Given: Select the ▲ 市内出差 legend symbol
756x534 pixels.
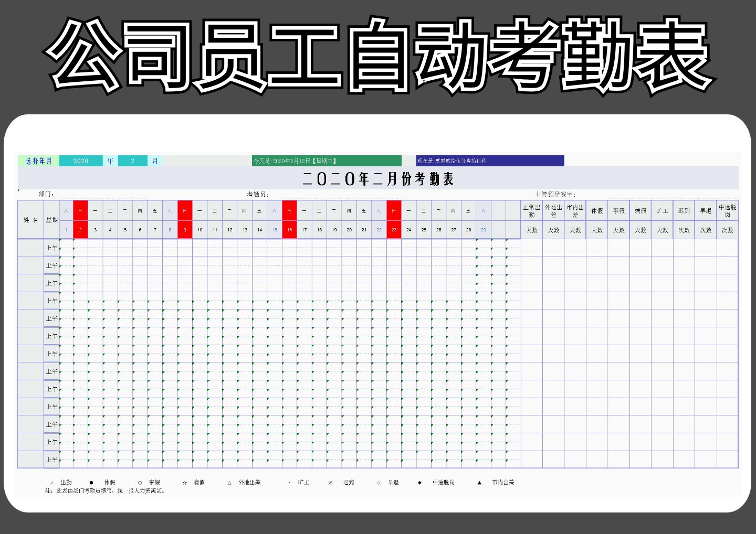Looking at the screenshot, I should [x=478, y=482].
